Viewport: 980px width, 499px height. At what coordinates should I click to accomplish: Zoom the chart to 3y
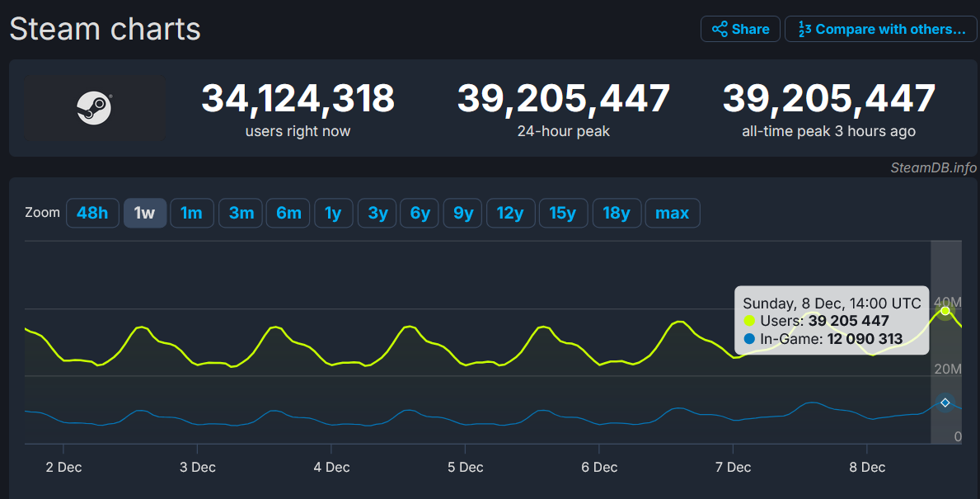tap(377, 214)
